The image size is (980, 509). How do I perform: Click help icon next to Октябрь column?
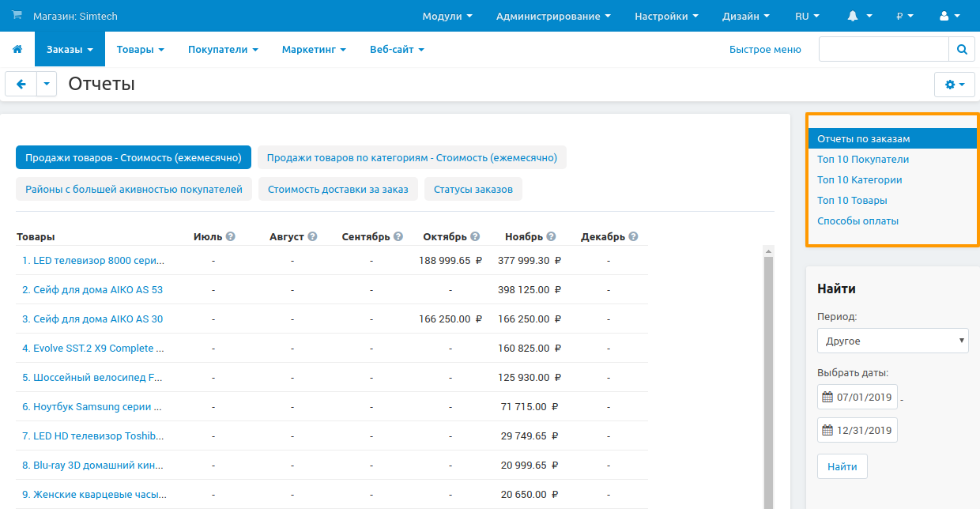(x=474, y=236)
